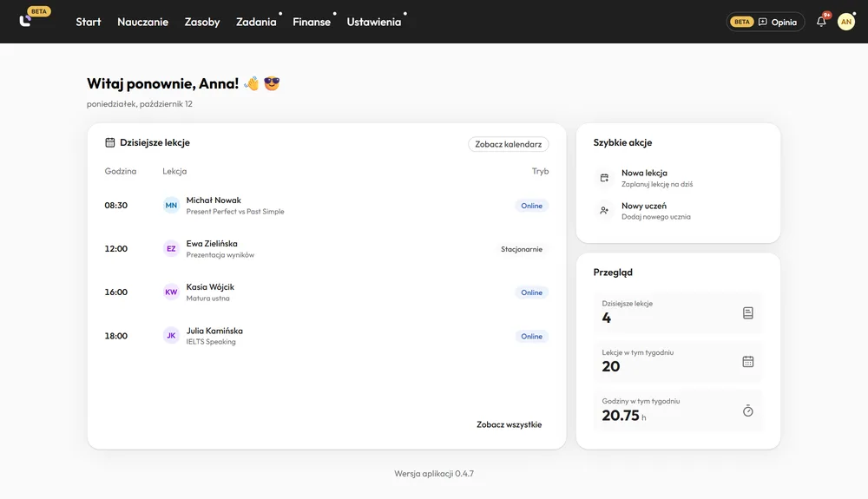
Task: Open the Finanse menu
Action: point(312,22)
